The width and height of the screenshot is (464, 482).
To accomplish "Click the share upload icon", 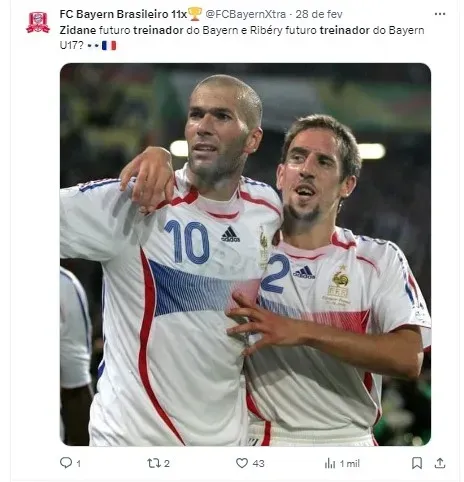I will pos(440,463).
